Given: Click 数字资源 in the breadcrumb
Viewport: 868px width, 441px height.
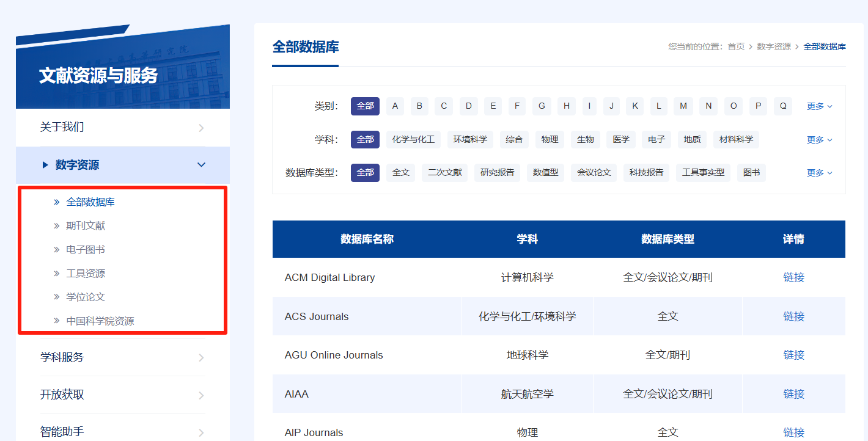Looking at the screenshot, I should 773,46.
